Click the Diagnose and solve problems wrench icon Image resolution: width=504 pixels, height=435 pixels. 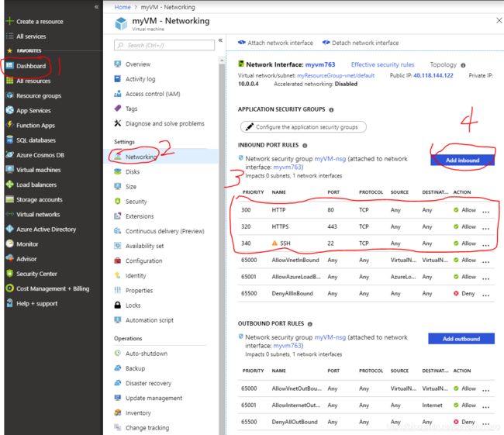coord(118,123)
